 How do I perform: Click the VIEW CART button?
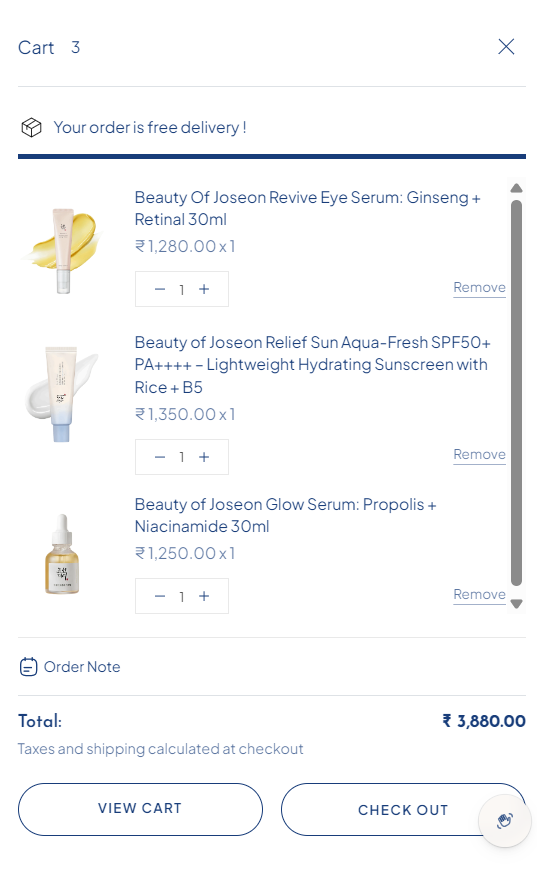coord(140,809)
